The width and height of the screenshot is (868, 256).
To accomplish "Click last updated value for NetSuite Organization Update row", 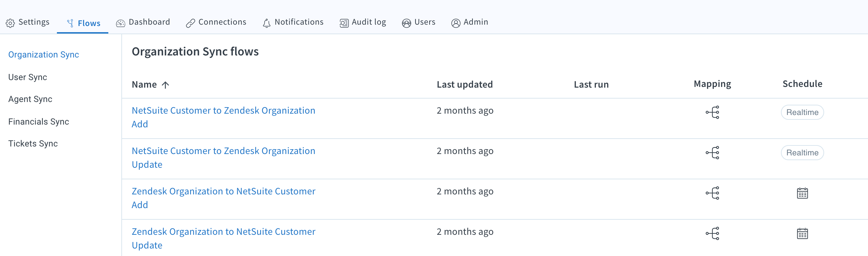I will [465, 151].
